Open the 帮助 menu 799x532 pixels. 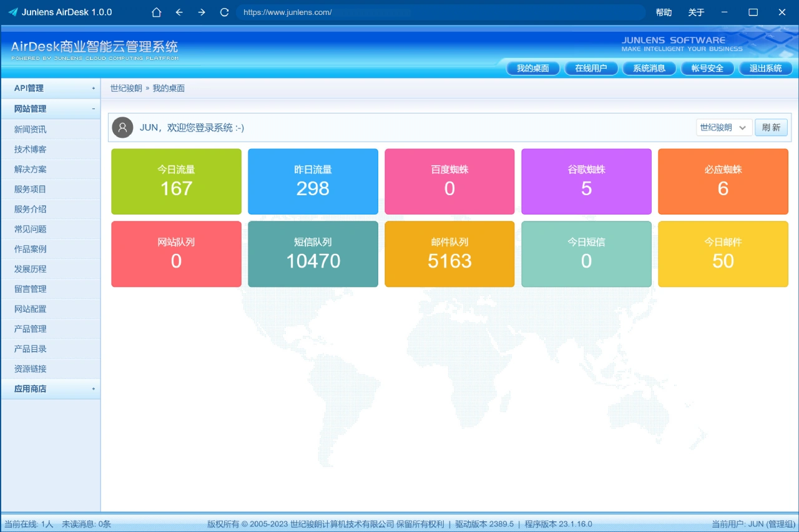click(664, 12)
